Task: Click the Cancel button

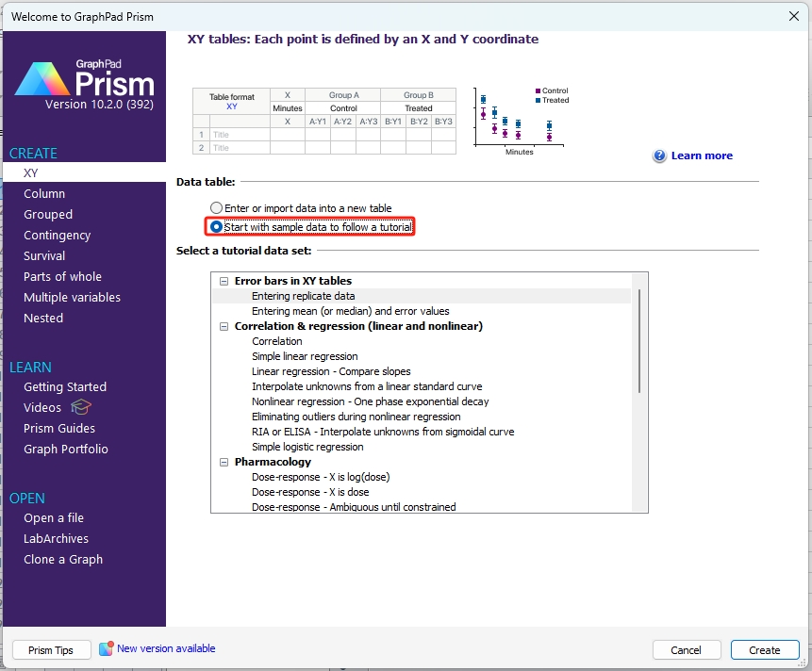Action: coord(687,649)
